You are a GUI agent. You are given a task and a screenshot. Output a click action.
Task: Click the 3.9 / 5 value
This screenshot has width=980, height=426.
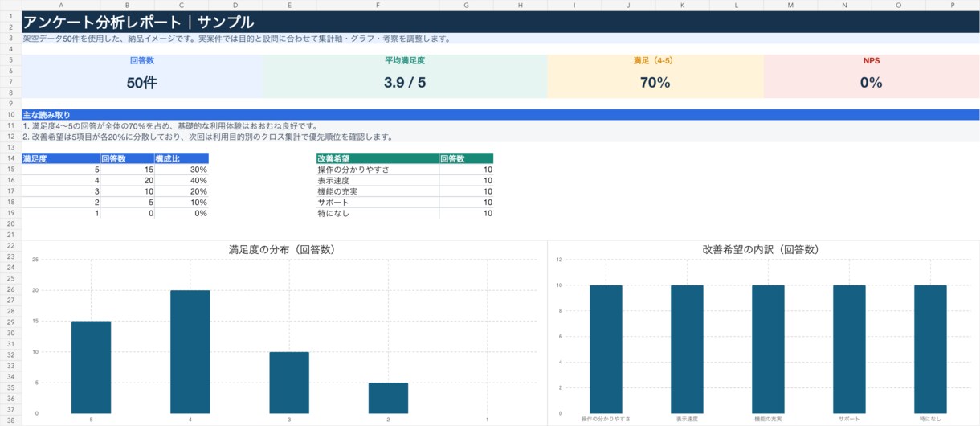click(405, 82)
